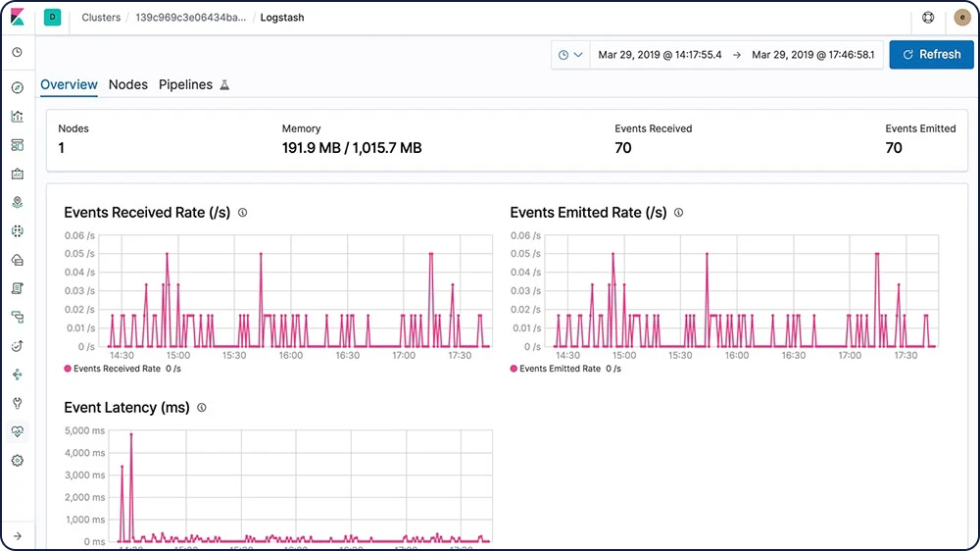Click Nodes count value 1

[x=61, y=148]
